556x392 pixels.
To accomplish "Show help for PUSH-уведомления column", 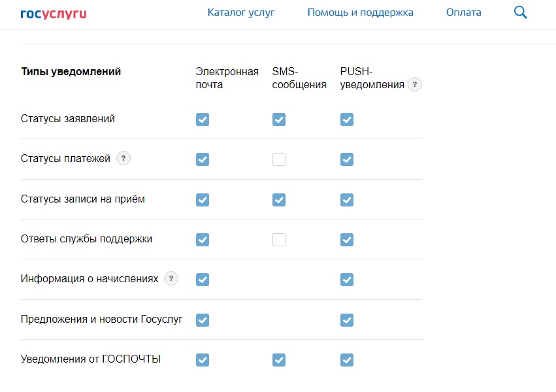I will click(x=414, y=85).
